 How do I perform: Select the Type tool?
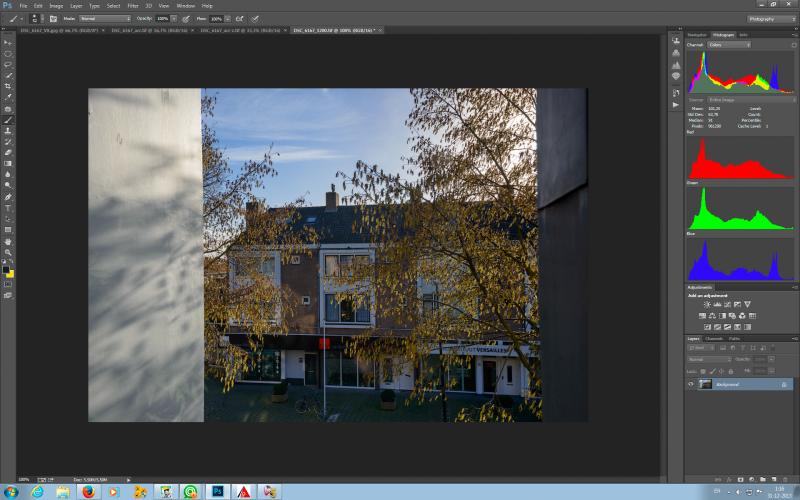tap(8, 208)
